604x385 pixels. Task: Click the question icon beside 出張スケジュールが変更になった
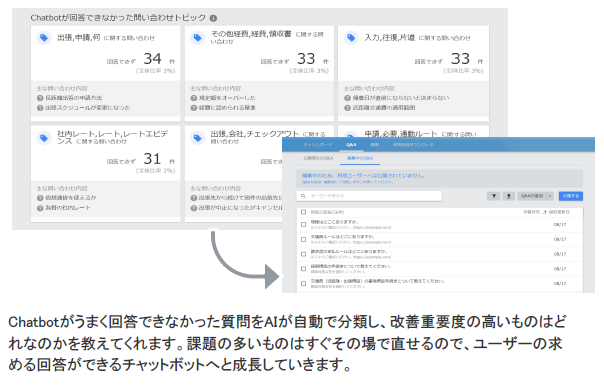pyautogui.click(x=40, y=108)
